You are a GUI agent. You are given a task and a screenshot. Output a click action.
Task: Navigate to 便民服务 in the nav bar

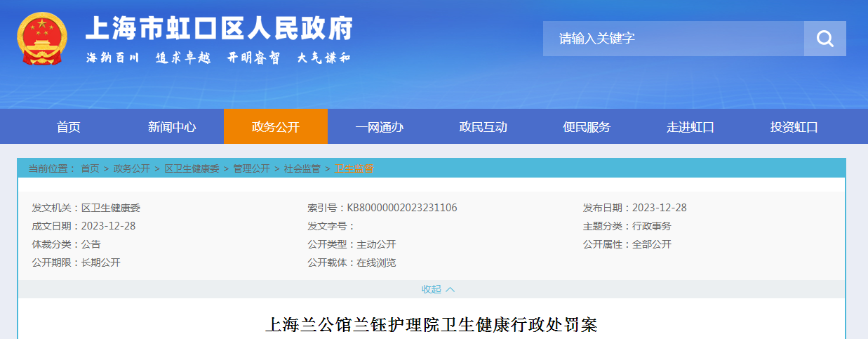tap(587, 127)
